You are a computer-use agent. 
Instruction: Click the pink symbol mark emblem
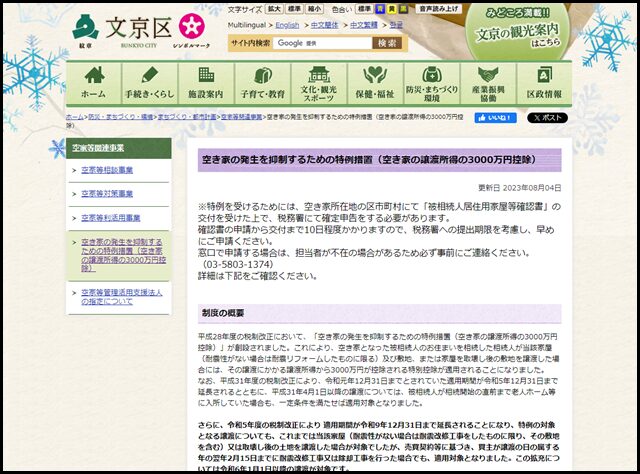(191, 27)
